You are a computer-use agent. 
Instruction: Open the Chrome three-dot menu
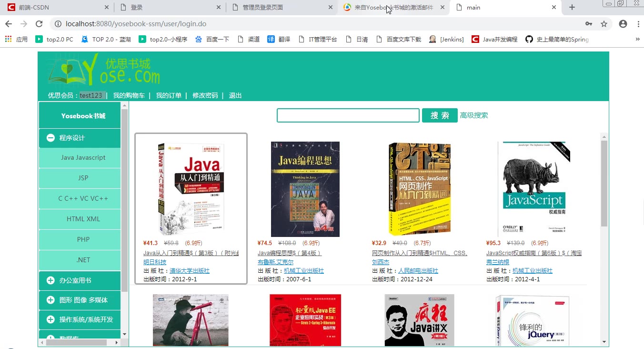[x=638, y=24]
